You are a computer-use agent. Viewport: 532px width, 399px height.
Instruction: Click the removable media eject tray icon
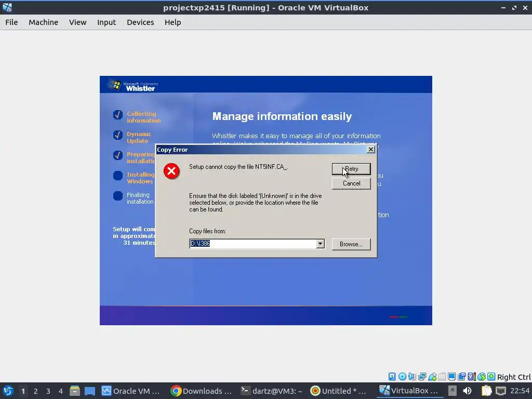[453, 391]
